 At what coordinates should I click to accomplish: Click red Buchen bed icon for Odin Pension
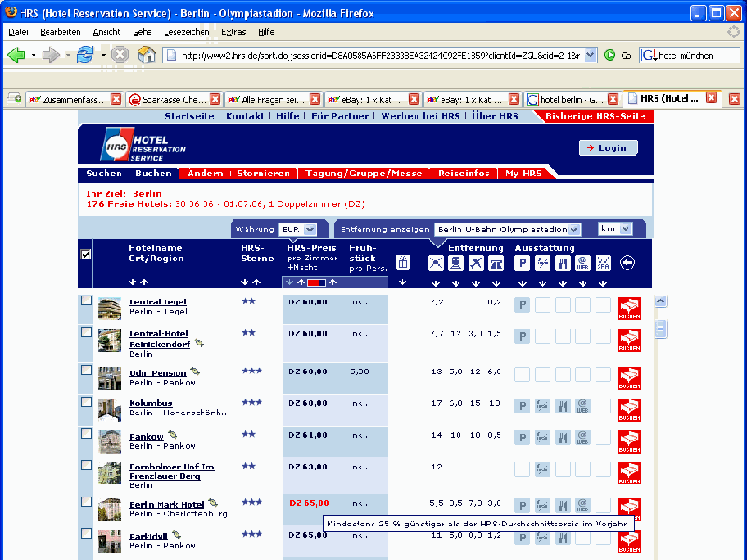click(629, 376)
